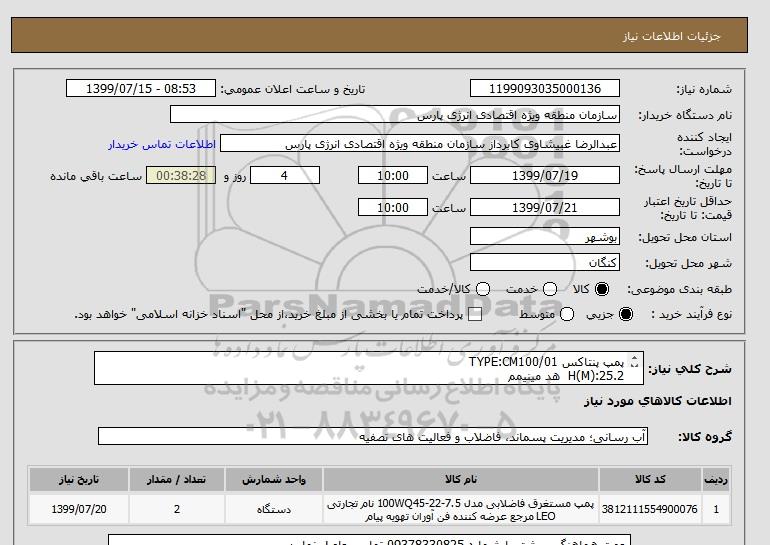Screen dimensions: 770x545
Task: Click the countdown timer 00:38:28
Action: 181,175
